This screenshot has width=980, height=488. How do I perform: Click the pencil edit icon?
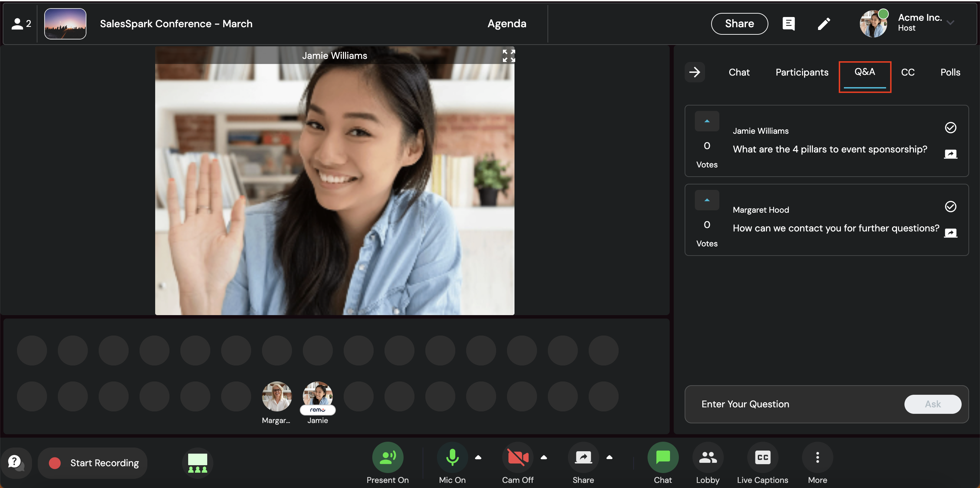[x=823, y=23]
